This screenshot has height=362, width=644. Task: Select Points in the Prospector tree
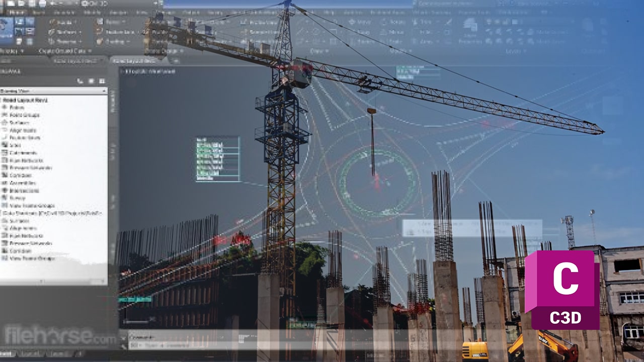coord(17,108)
